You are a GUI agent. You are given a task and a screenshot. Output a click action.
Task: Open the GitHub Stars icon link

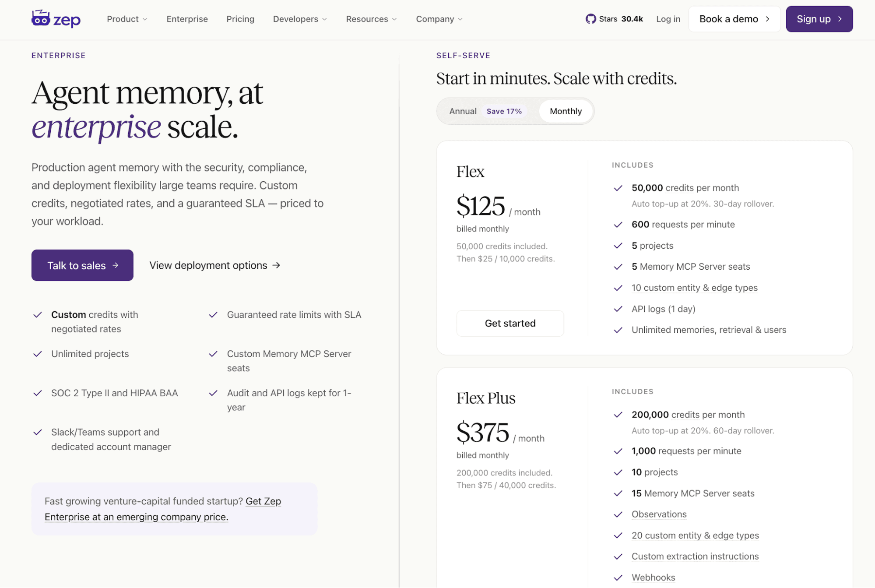[590, 19]
